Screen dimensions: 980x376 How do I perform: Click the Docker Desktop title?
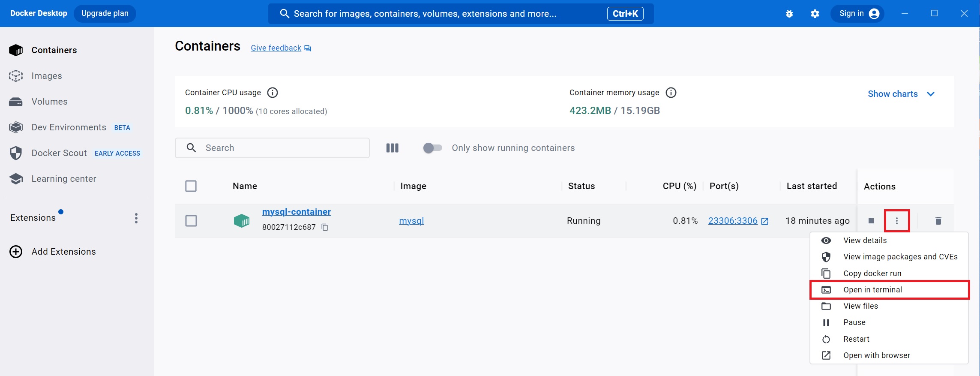point(39,13)
